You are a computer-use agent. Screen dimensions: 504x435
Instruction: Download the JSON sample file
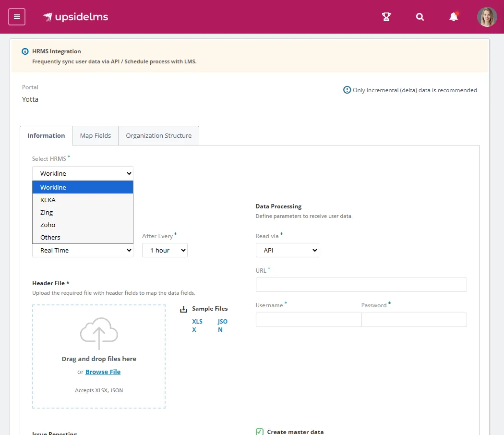click(x=222, y=326)
